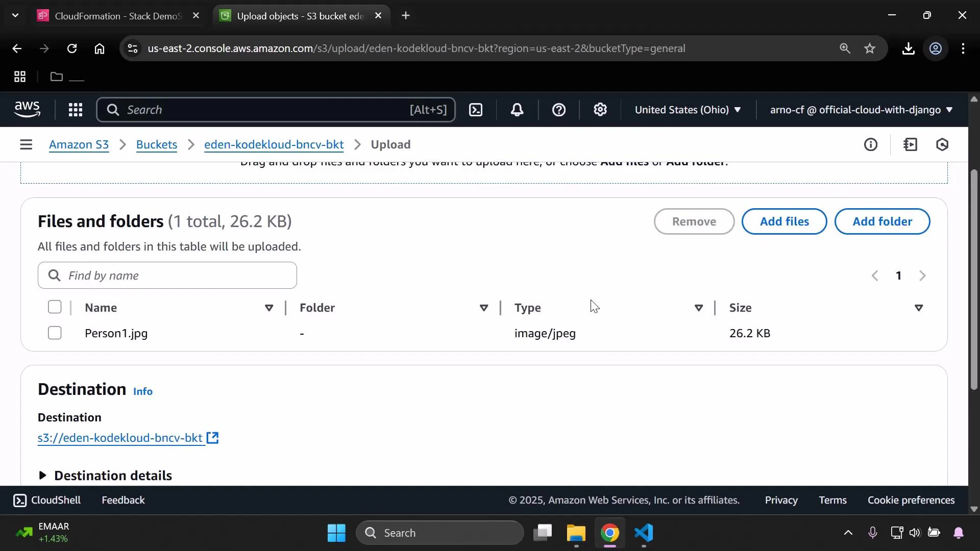This screenshot has width=980, height=551.
Task: Open the s3://eden-kodekloud-bncv-bkt destination link
Action: (121, 438)
